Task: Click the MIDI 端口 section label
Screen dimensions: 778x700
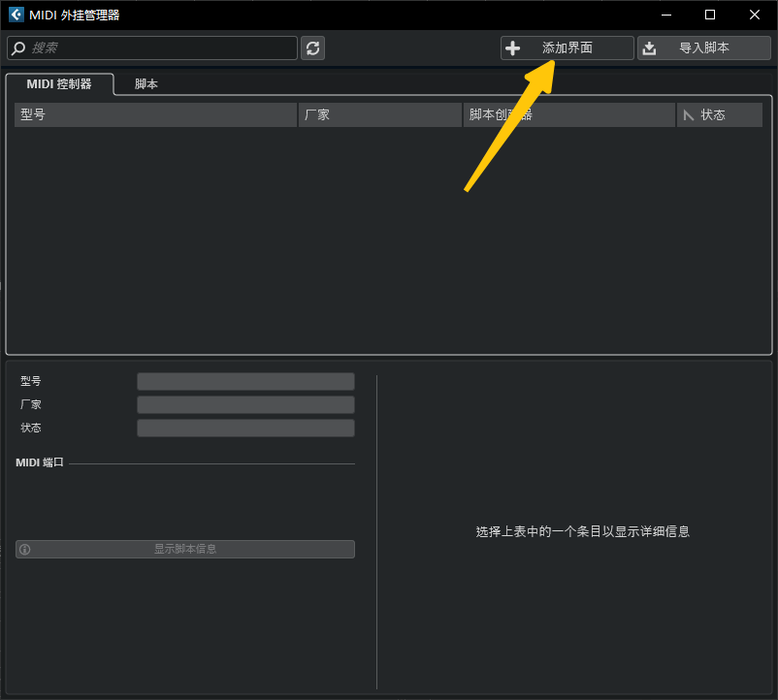Action: pyautogui.click(x=40, y=462)
